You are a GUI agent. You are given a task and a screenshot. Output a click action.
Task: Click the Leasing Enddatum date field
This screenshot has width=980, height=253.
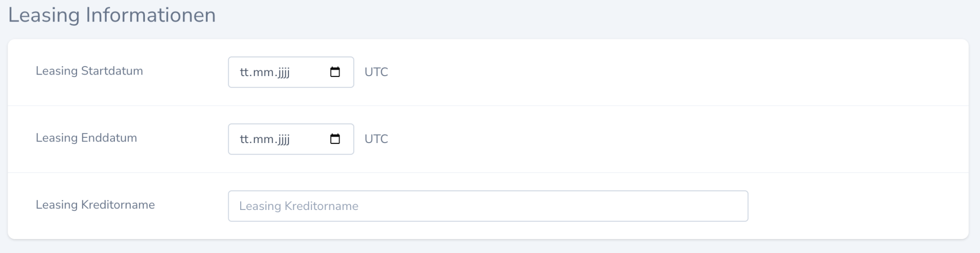coord(306,139)
